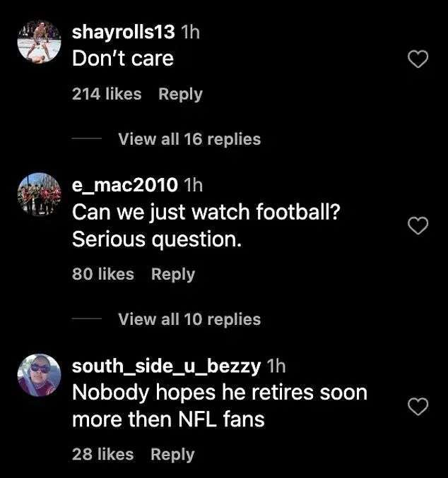Show all 10 replies under e_mac2010
448x478 pixels.
click(x=189, y=319)
